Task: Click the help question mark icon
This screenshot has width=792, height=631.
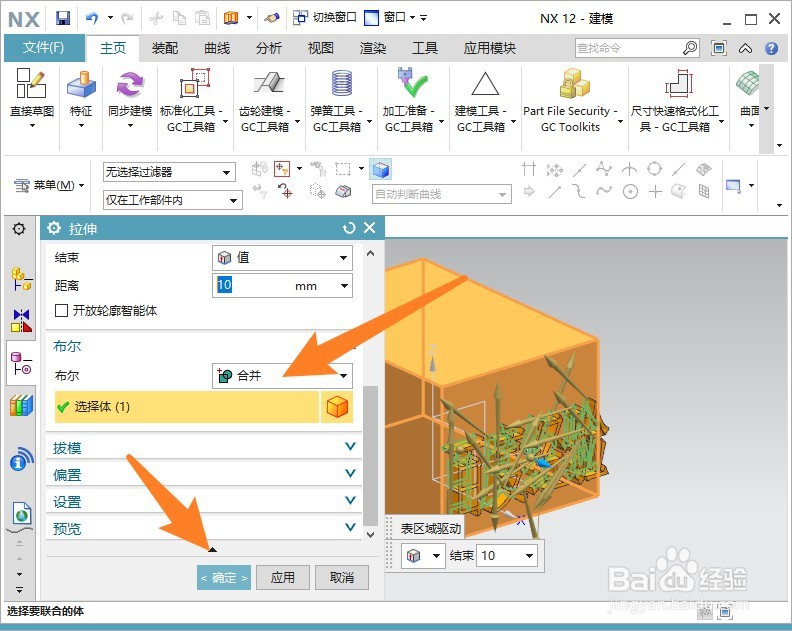Action: (771, 48)
